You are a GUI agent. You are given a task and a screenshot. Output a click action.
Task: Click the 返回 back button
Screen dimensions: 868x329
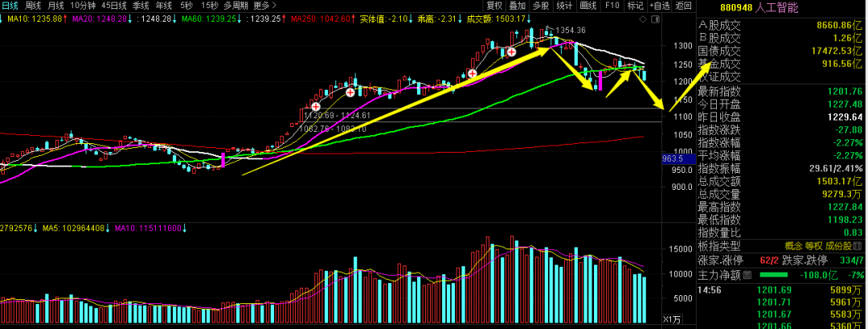(x=684, y=6)
